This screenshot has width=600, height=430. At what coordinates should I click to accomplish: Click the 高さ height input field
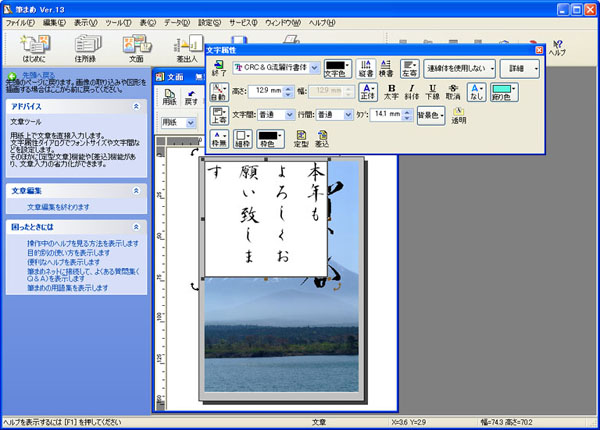click(x=267, y=91)
